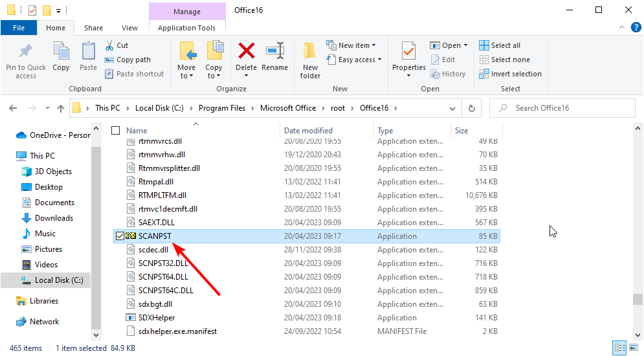Image resolution: width=644 pixels, height=356 pixels.
Task: Switch to large icons view layout
Action: click(x=634, y=347)
